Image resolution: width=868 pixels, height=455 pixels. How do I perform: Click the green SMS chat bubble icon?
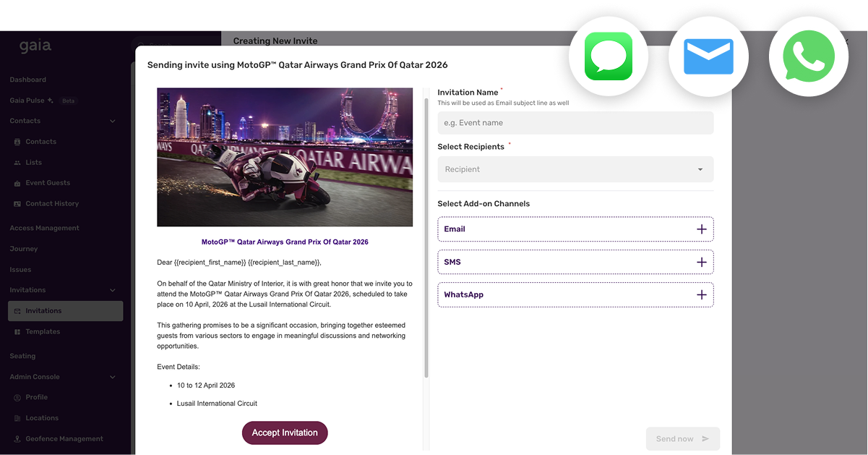[x=608, y=55]
